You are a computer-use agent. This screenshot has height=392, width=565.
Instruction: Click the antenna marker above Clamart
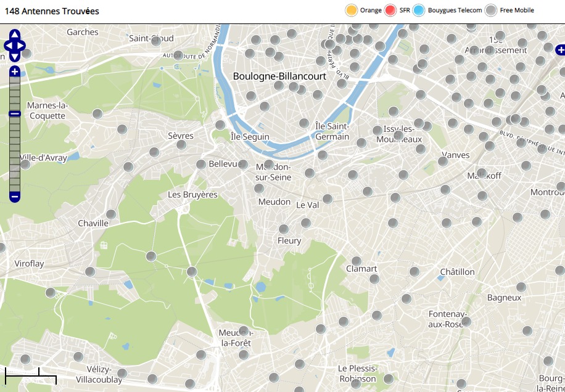(356, 261)
